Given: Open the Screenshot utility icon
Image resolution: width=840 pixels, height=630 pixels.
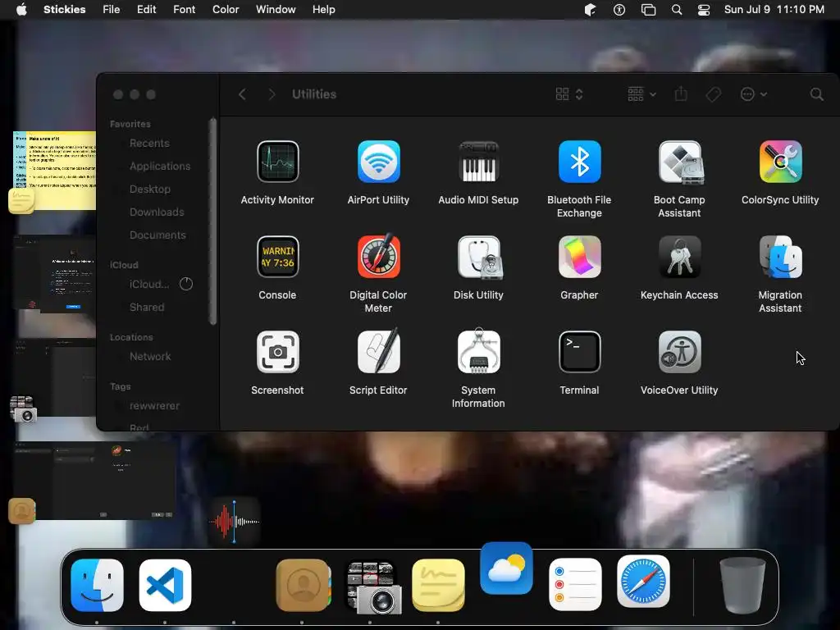Looking at the screenshot, I should coord(277,352).
